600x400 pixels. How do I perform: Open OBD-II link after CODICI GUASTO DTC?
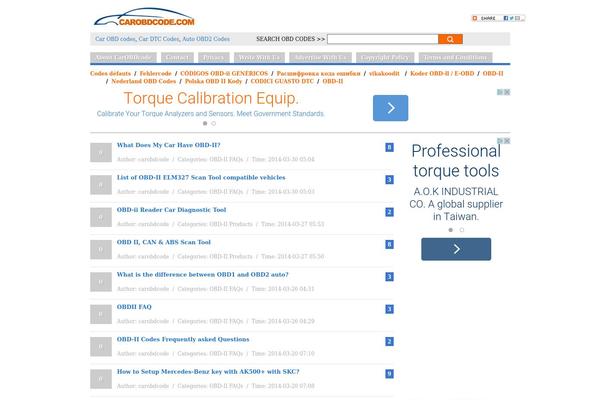[333, 81]
